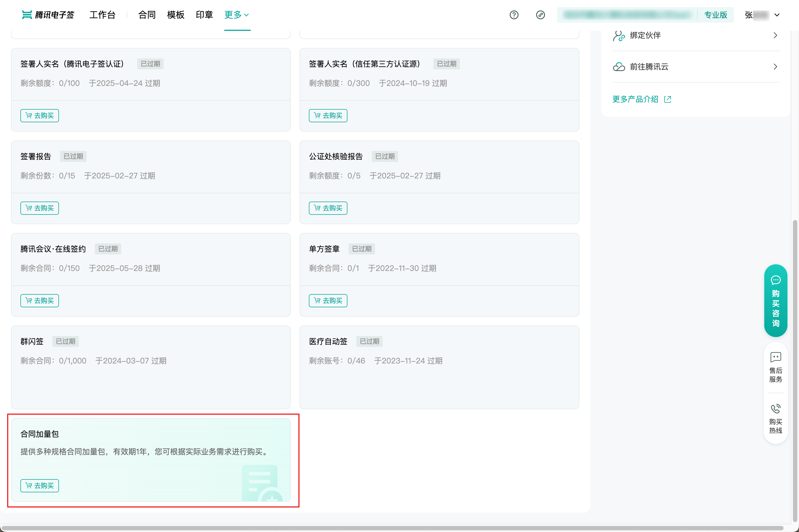Click the 公证处核验报告 card title
Viewport: 799px width, 532px height.
point(336,156)
